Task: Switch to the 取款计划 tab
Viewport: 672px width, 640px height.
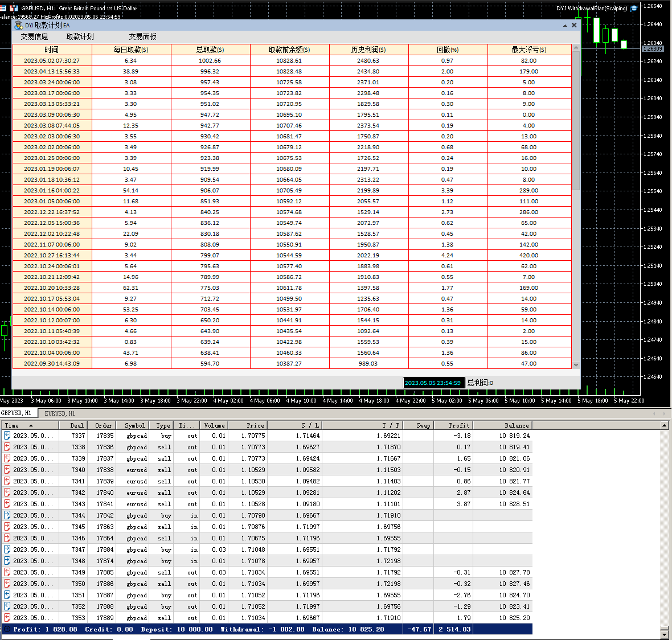Action: (80, 37)
